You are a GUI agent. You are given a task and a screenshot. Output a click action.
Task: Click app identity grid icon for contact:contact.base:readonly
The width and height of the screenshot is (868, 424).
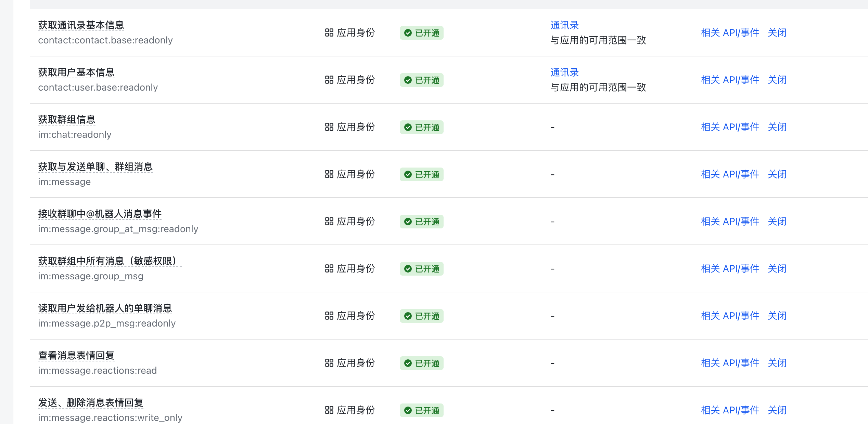[x=329, y=33]
